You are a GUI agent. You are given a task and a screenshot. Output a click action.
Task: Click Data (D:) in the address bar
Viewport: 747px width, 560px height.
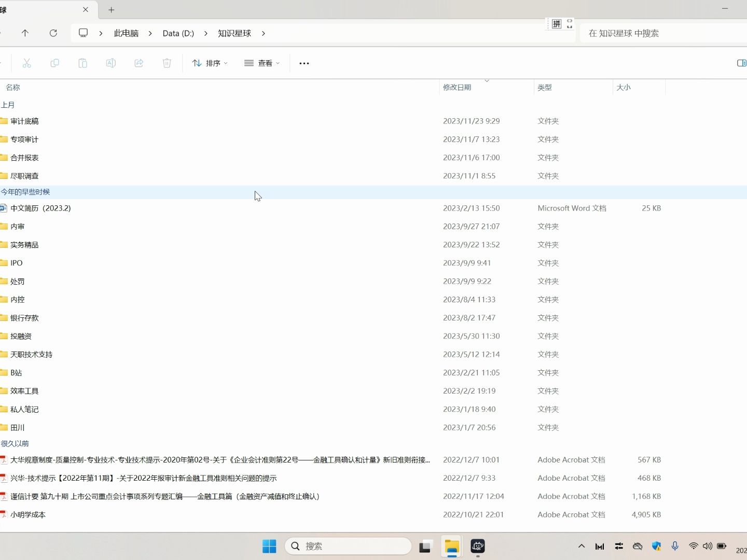pyautogui.click(x=178, y=33)
